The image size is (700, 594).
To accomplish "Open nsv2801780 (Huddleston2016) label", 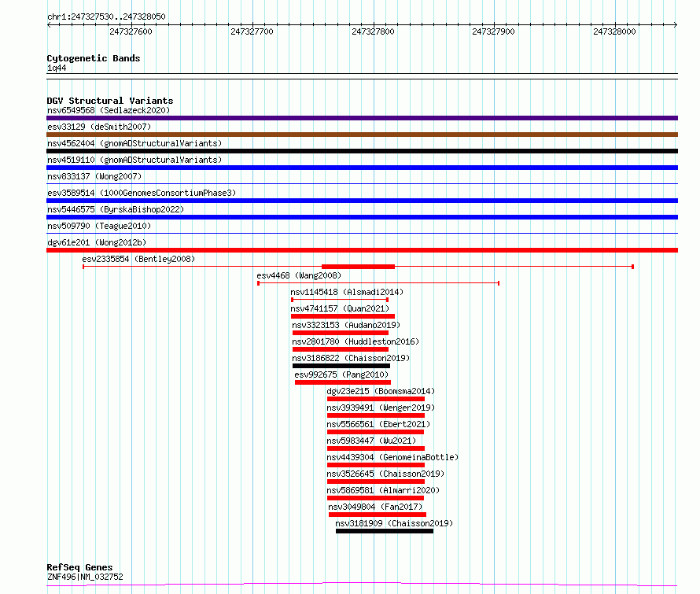I will pos(356,341).
